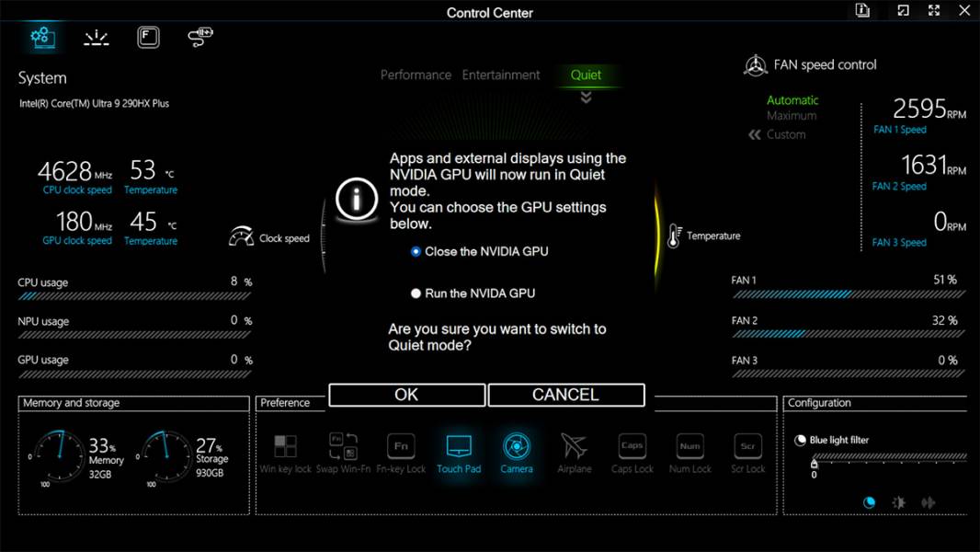Screen dimensions: 980x552
Task: Toggle the Win key lock icon
Action: 286,446
